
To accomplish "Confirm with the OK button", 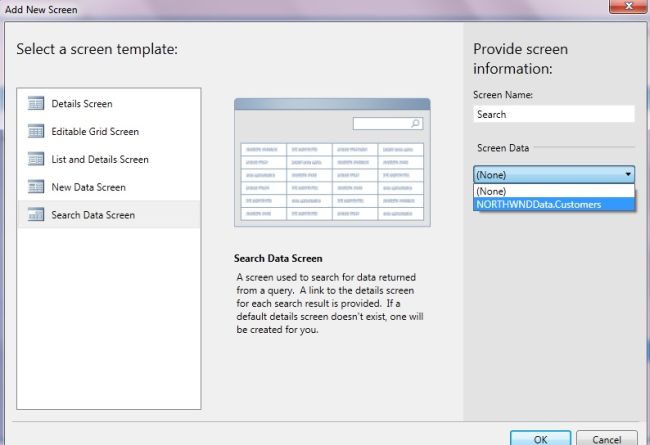I will pyautogui.click(x=541, y=439).
